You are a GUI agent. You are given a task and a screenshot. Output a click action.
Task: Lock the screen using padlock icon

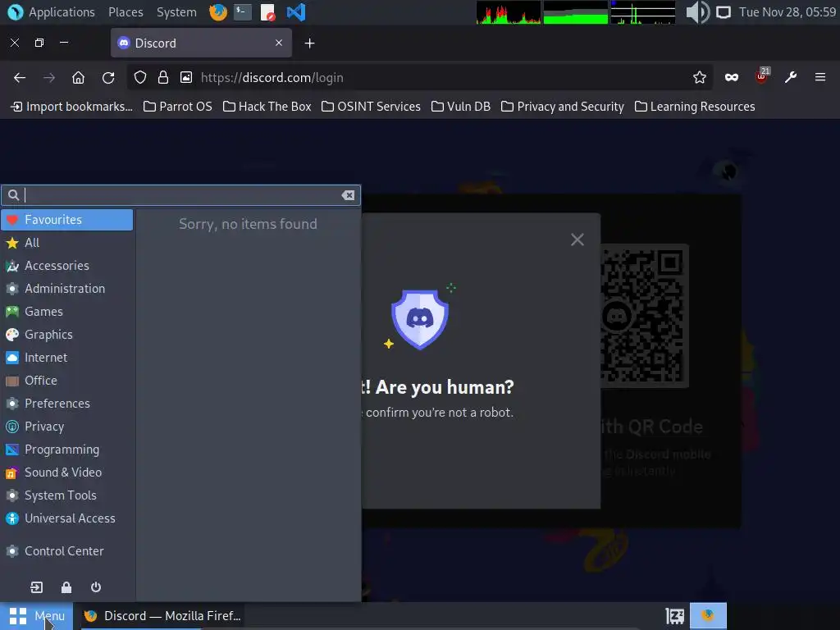[x=66, y=587]
